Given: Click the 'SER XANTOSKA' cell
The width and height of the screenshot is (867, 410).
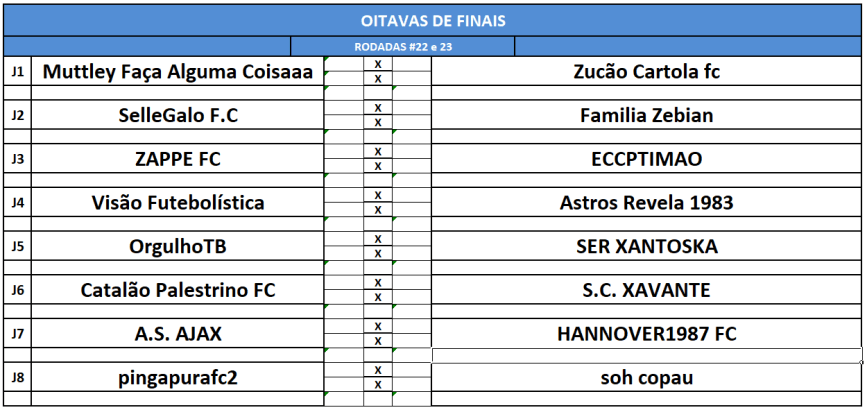Looking at the screenshot, I should [646, 246].
